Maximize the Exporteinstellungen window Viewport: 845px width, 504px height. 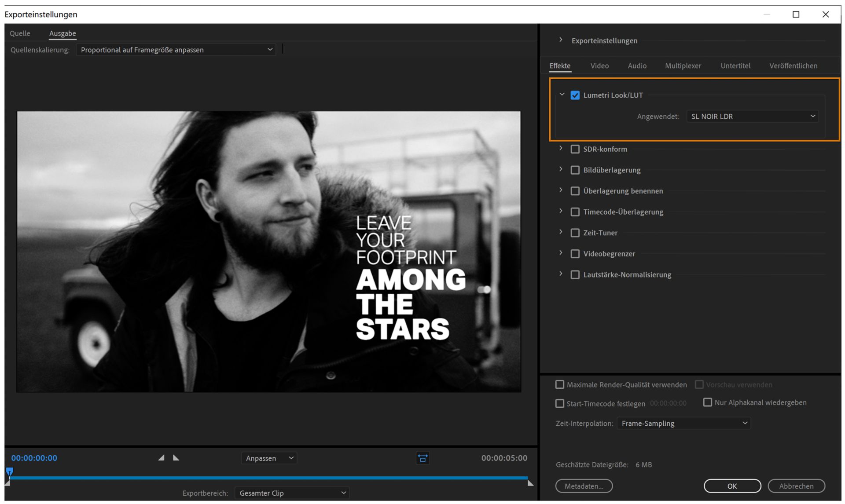click(x=796, y=15)
